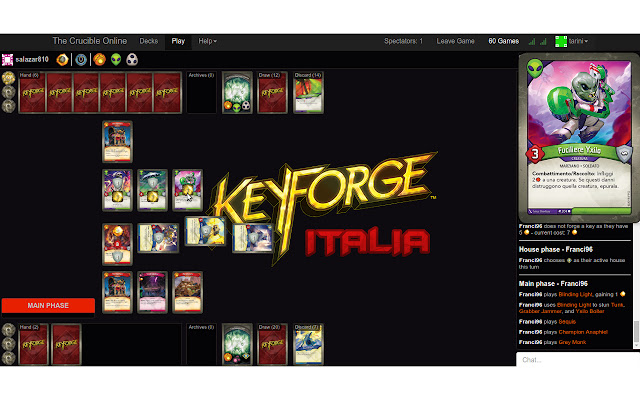Viewport: 640px width, 400px height.
Task: Click bottom player's deck identity card
Action: pos(237,344)
